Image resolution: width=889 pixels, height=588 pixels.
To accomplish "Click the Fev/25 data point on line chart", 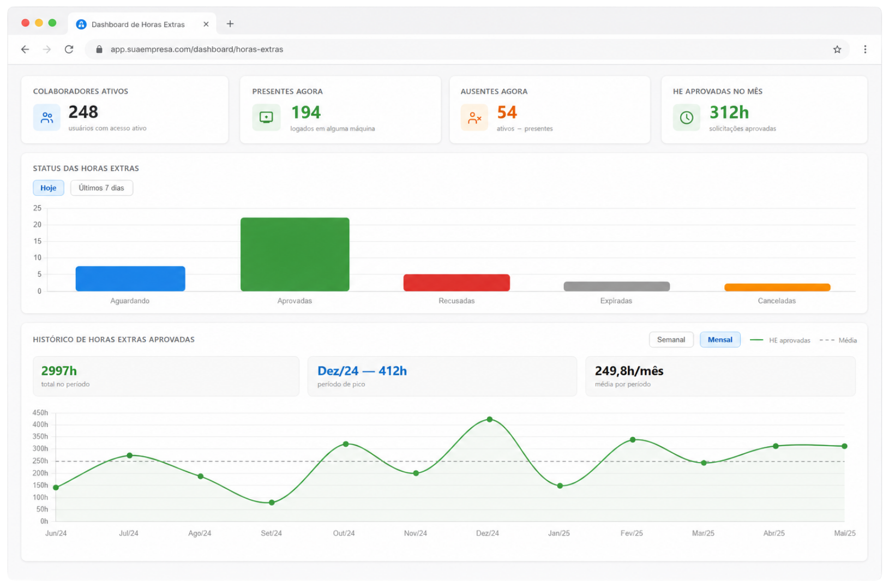I will pos(633,440).
